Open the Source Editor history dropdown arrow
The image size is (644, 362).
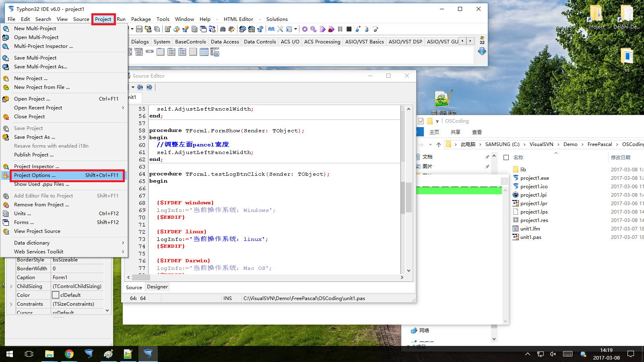133,87
